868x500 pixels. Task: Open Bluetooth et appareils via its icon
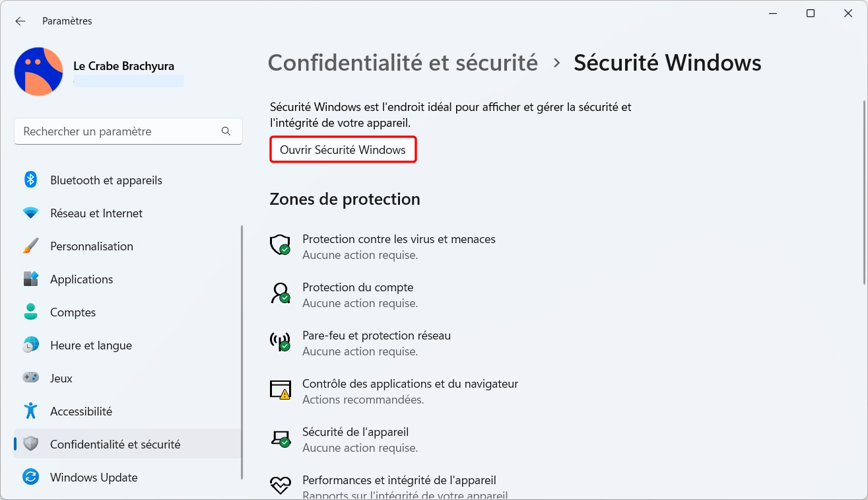click(30, 180)
